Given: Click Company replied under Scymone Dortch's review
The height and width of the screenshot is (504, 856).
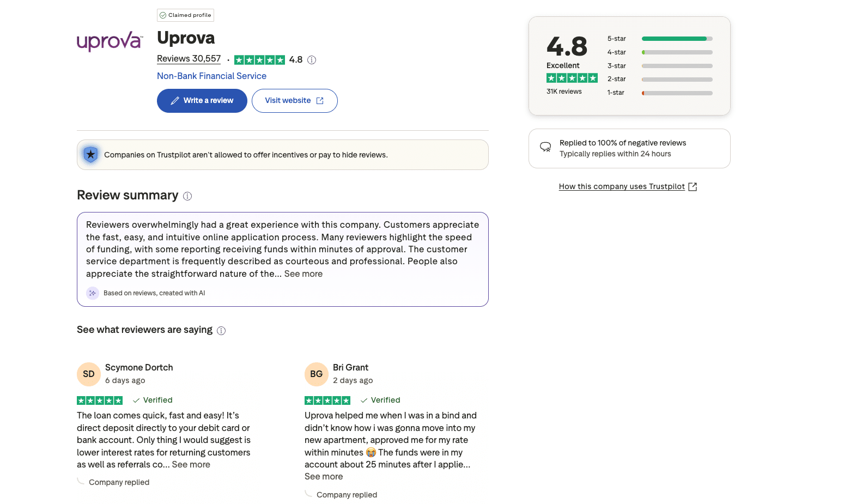Looking at the screenshot, I should click(119, 483).
